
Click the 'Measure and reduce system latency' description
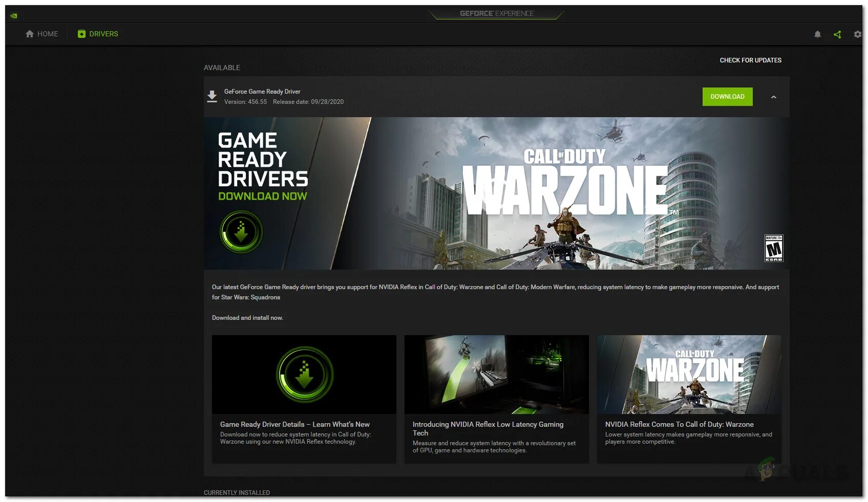coord(494,447)
